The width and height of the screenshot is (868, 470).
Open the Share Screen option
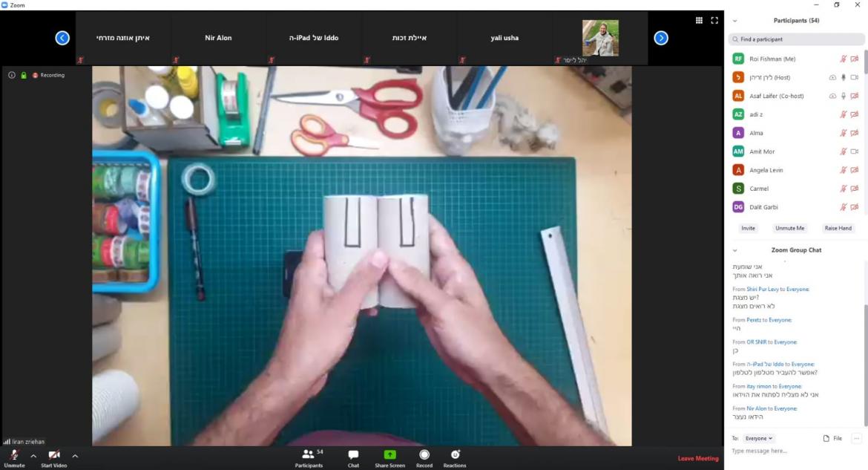[x=389, y=455]
